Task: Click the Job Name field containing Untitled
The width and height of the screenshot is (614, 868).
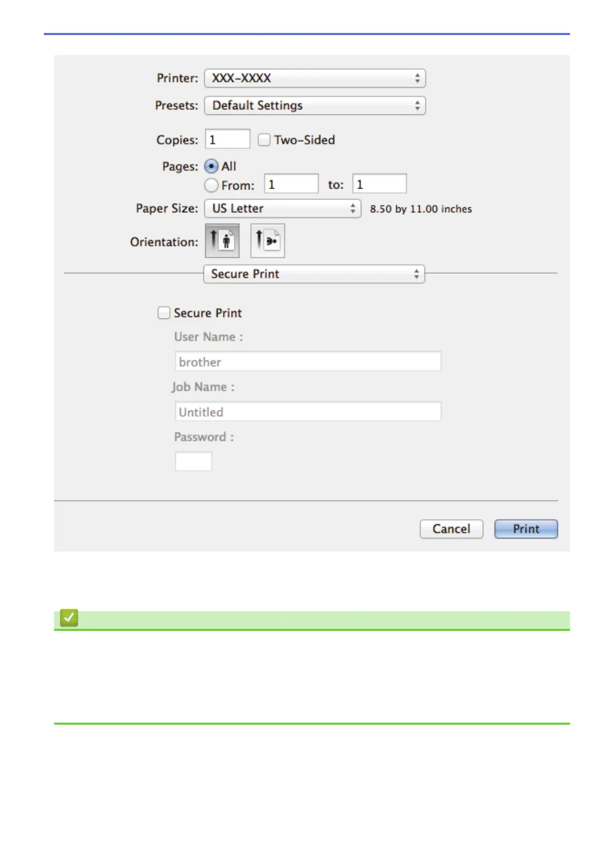Action: [x=308, y=411]
